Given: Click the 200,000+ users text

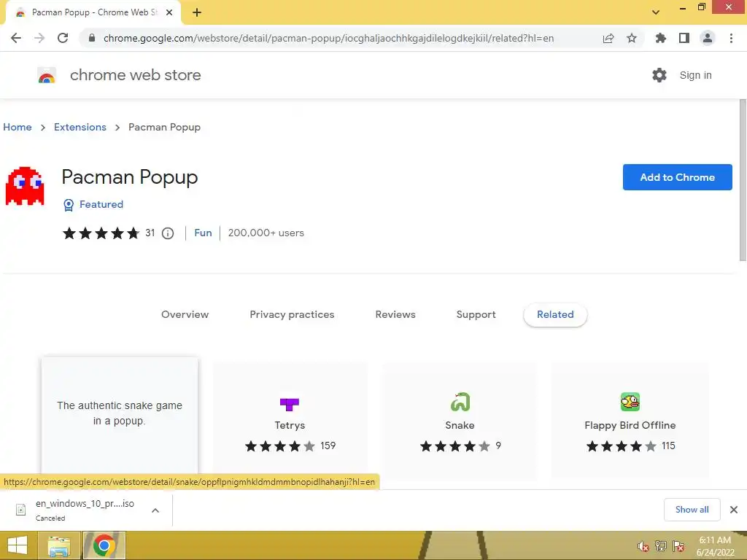Looking at the screenshot, I should [266, 233].
